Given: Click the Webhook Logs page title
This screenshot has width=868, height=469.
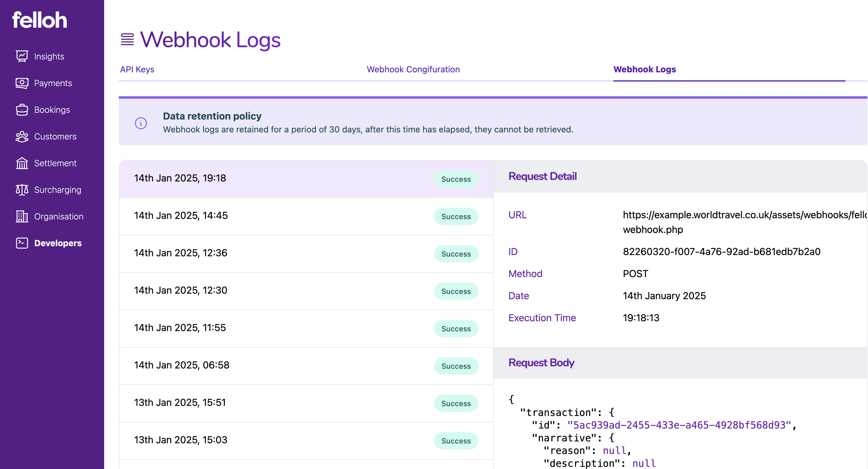Looking at the screenshot, I should pyautogui.click(x=210, y=40).
